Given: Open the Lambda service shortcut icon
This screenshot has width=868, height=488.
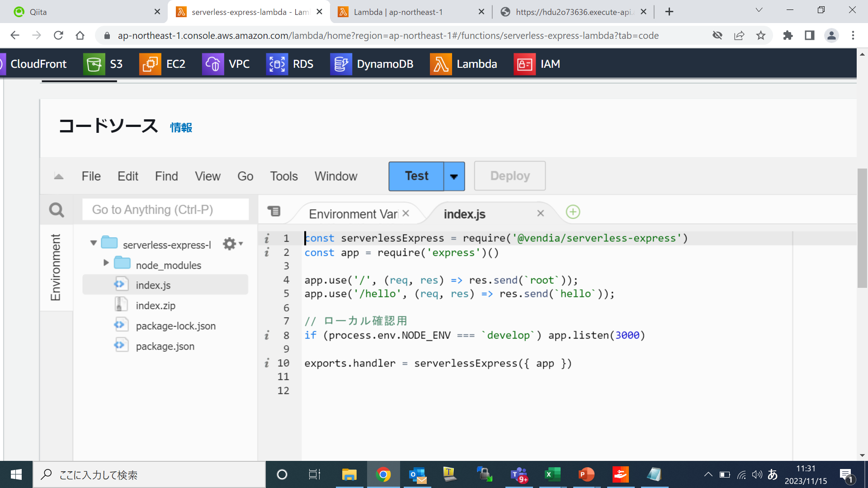Looking at the screenshot, I should tap(441, 64).
